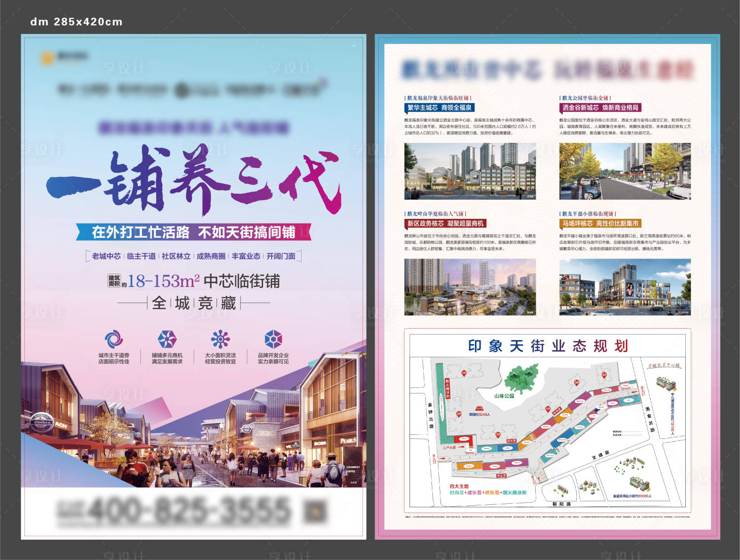Screen dimensions: 740x560
Task: Click the banner 在外打工忙活路 不如天街搞间铺
Action: pyautogui.click(x=193, y=232)
